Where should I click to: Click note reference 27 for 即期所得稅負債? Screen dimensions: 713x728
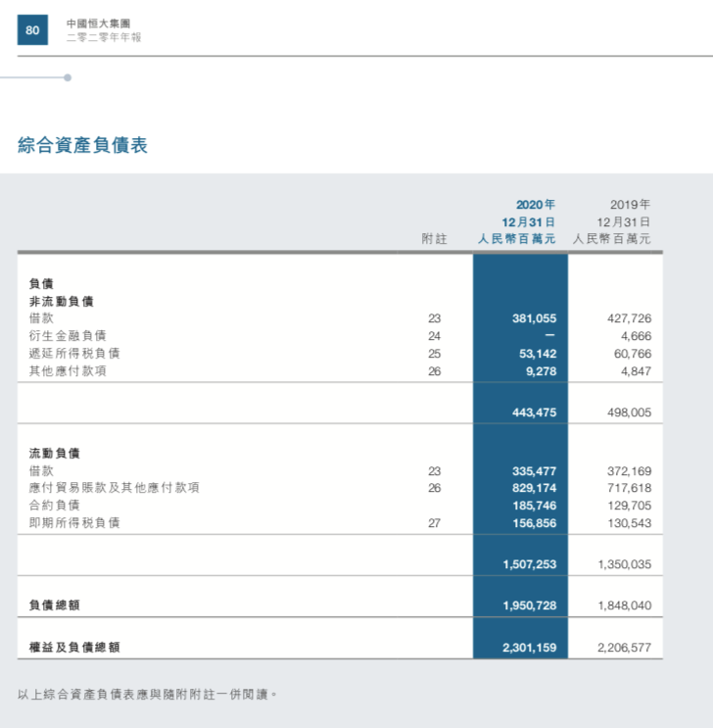(x=435, y=524)
